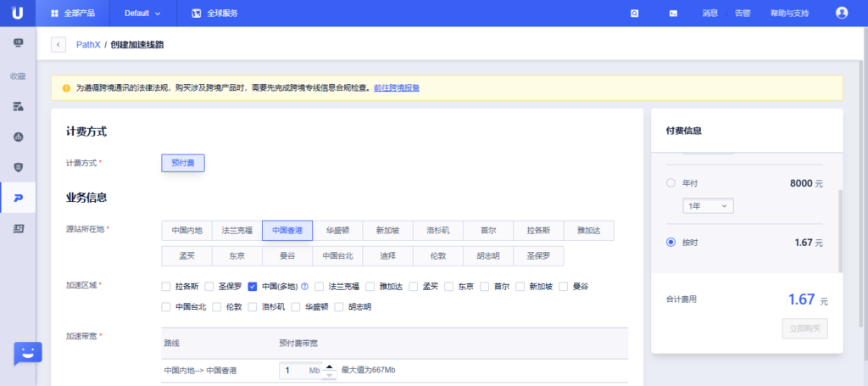Go back using the left arrow button

click(58, 44)
